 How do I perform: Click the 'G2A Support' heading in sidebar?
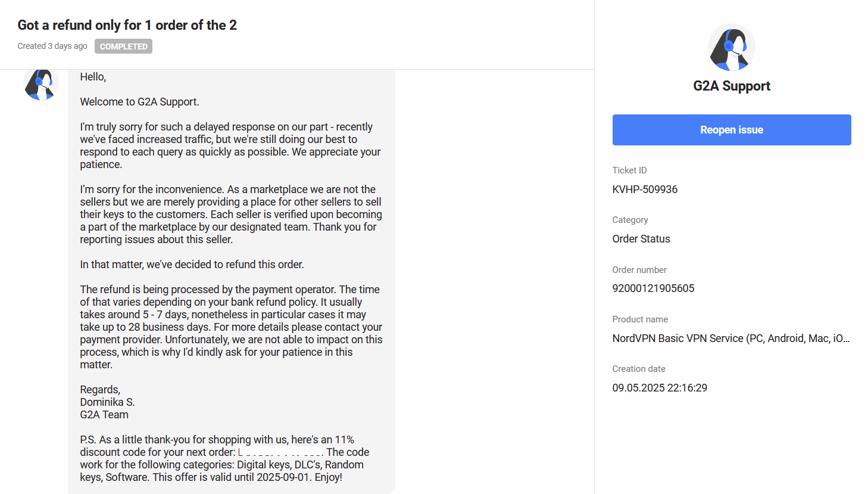(x=732, y=86)
